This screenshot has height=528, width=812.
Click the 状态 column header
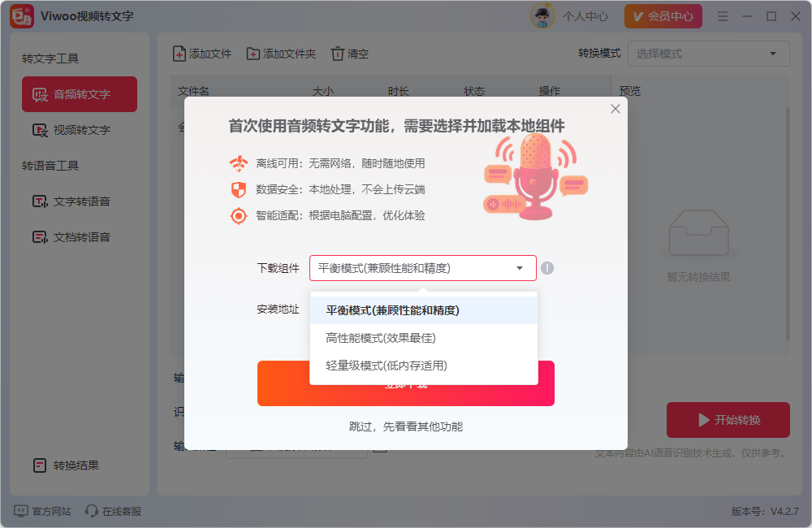tap(474, 91)
